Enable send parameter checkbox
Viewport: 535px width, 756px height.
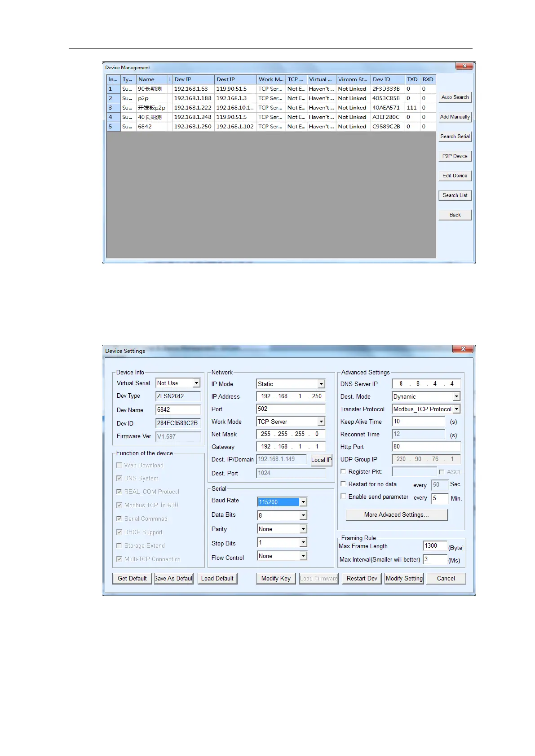(343, 497)
